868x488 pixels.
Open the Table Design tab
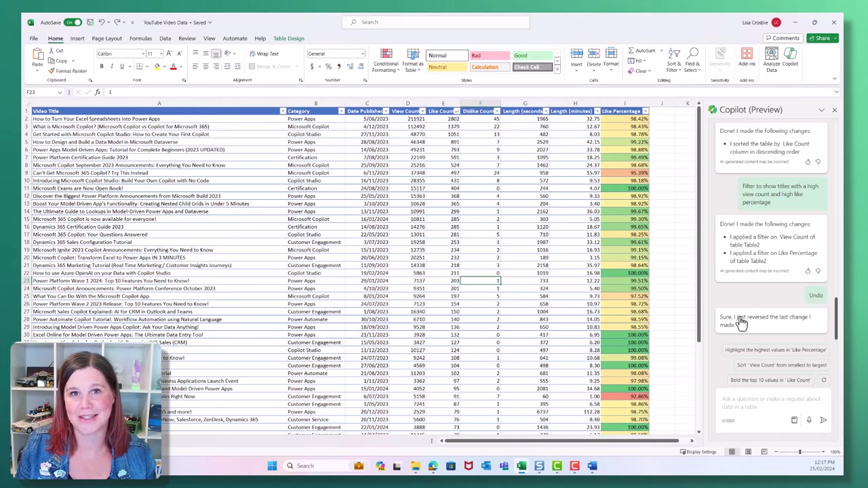tap(289, 39)
